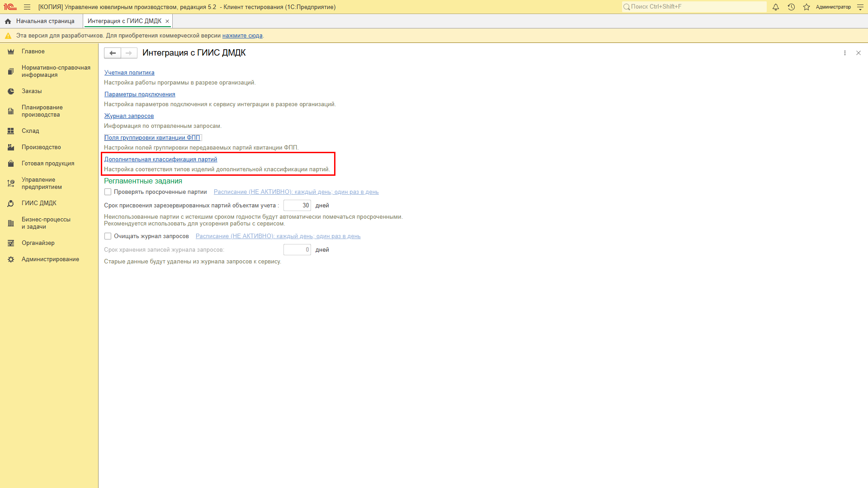Viewport: 868px width, 488px height.
Task: Open schedule link for Очищать журнал запросов
Action: click(x=278, y=236)
